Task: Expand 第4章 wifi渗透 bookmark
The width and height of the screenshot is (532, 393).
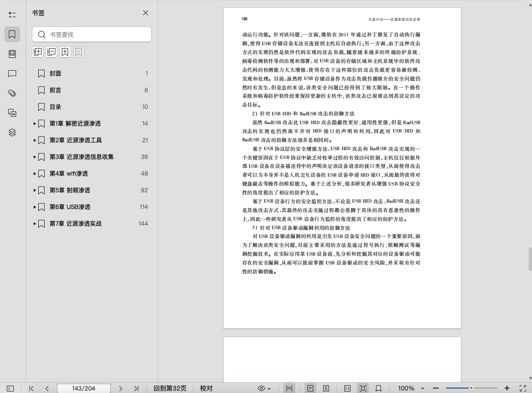Action: (x=35, y=173)
